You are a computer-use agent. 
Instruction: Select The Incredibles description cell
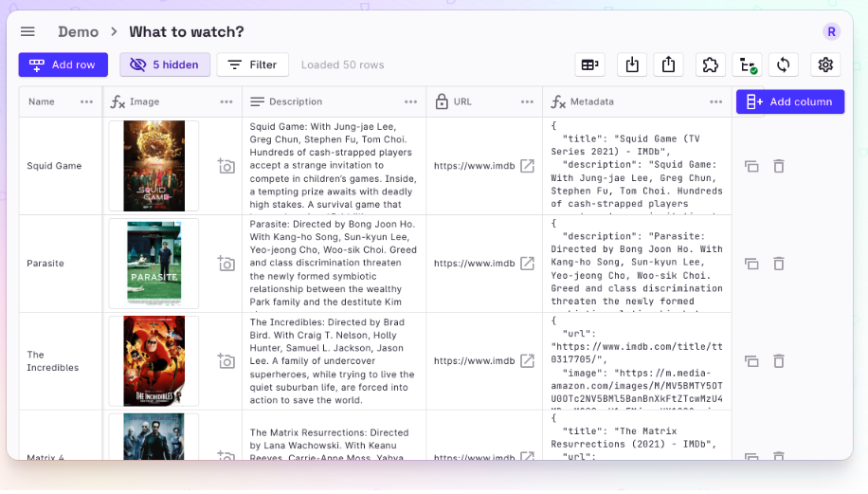coord(335,361)
